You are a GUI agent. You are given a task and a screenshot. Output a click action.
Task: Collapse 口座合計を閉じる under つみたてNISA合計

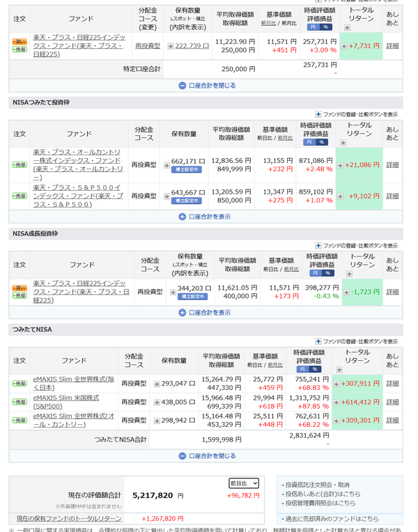click(207, 456)
